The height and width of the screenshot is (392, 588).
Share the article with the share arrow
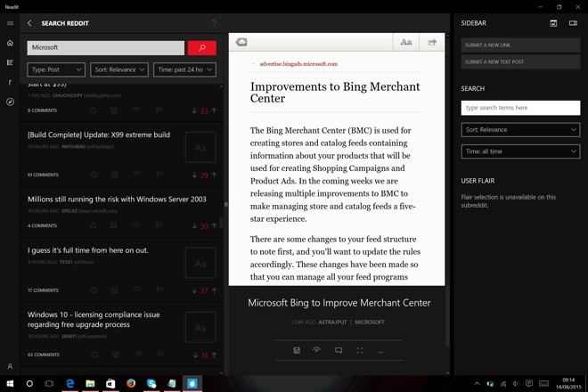pyautogui.click(x=432, y=42)
